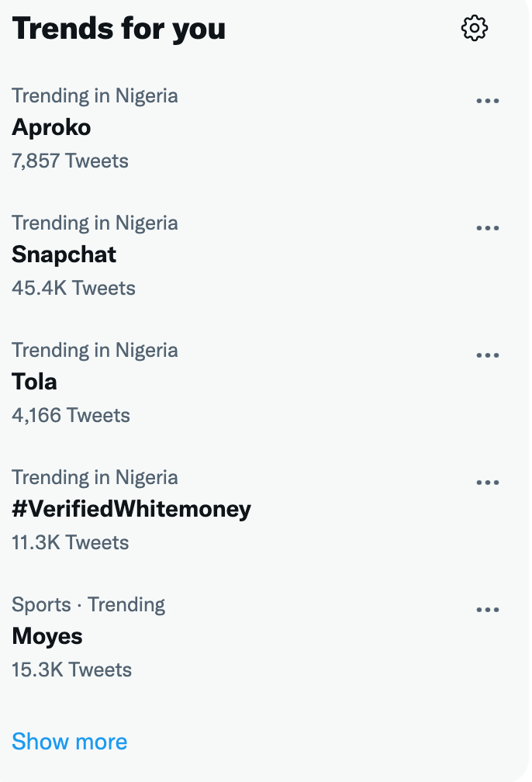Select the Tola trending topic
Screen dimensions: 532x782
[35, 382]
